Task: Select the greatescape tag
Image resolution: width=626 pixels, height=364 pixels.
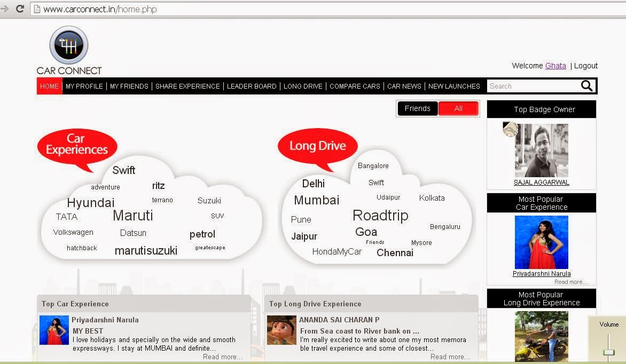Action: point(210,248)
